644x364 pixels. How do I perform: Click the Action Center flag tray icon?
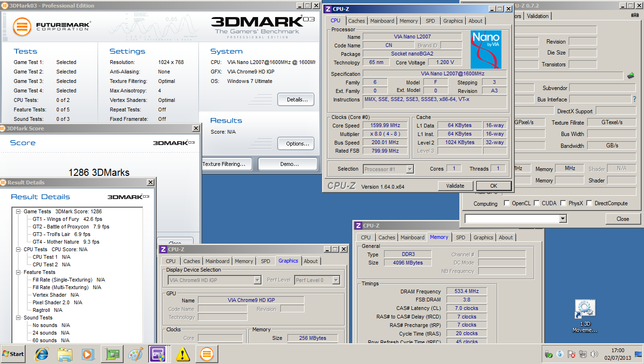(x=572, y=354)
